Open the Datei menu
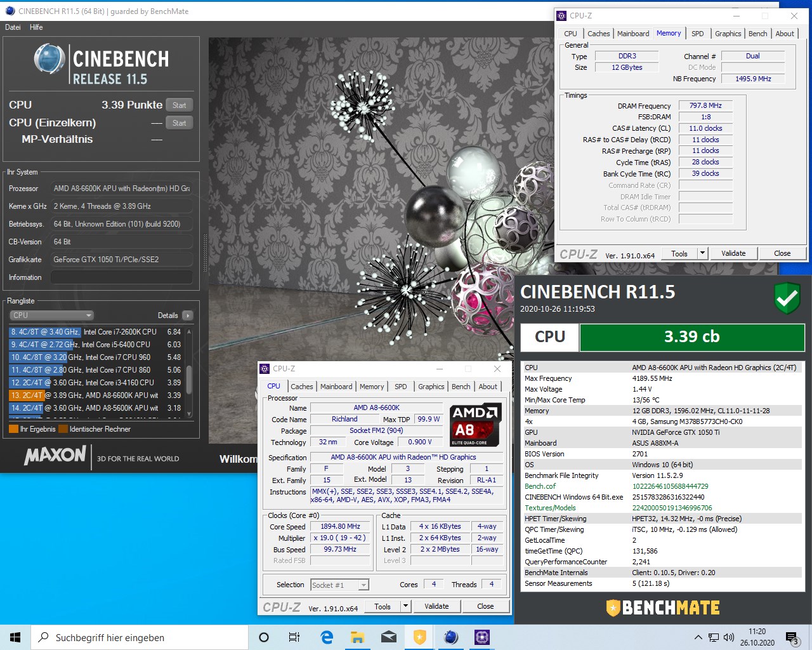Screen dimensions: 812x650 pos(13,27)
